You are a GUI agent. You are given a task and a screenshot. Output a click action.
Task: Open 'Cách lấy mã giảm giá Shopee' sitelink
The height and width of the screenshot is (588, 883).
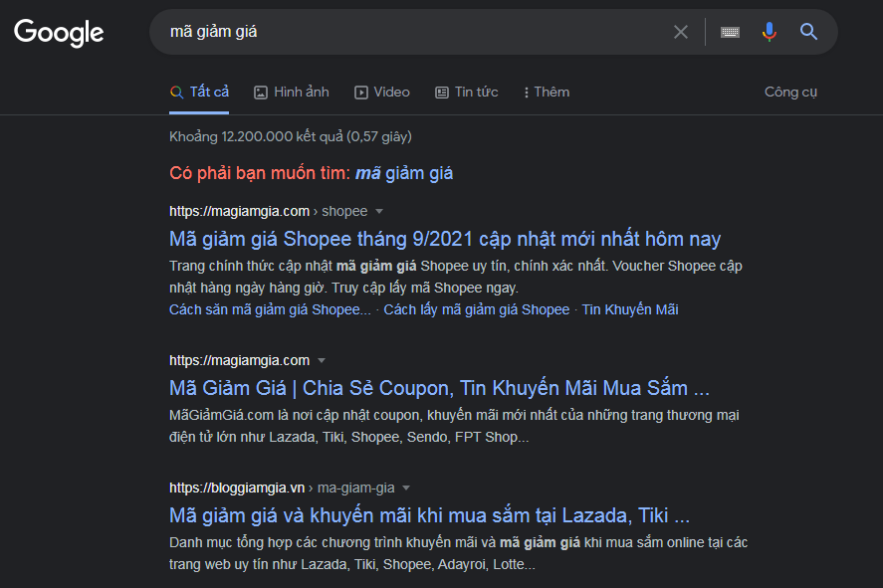pyautogui.click(x=477, y=310)
